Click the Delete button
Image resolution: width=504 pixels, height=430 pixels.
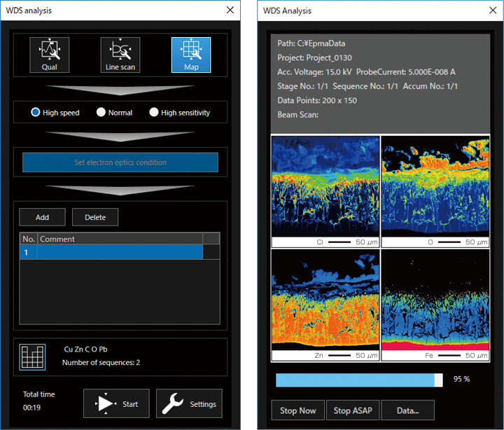[95, 217]
